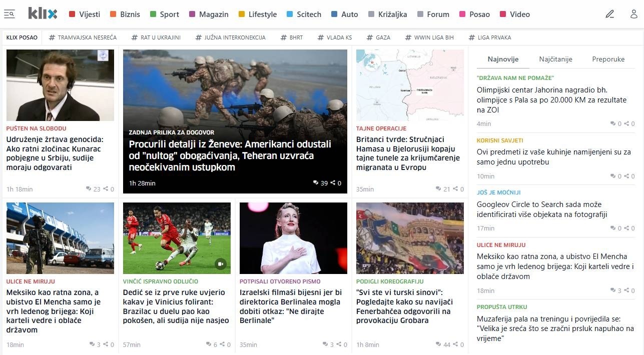Open the Berlinale director article thumbnail
644x355 pixels.
click(293, 238)
